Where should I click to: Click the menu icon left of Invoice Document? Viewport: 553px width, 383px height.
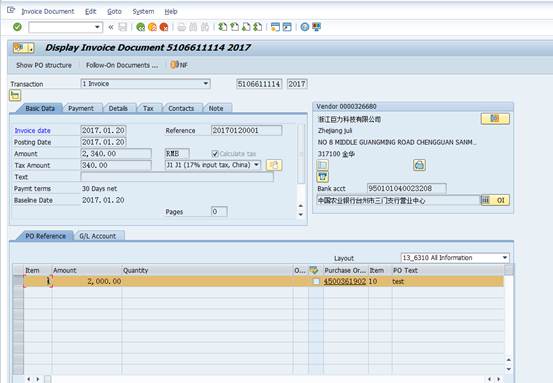11,10
